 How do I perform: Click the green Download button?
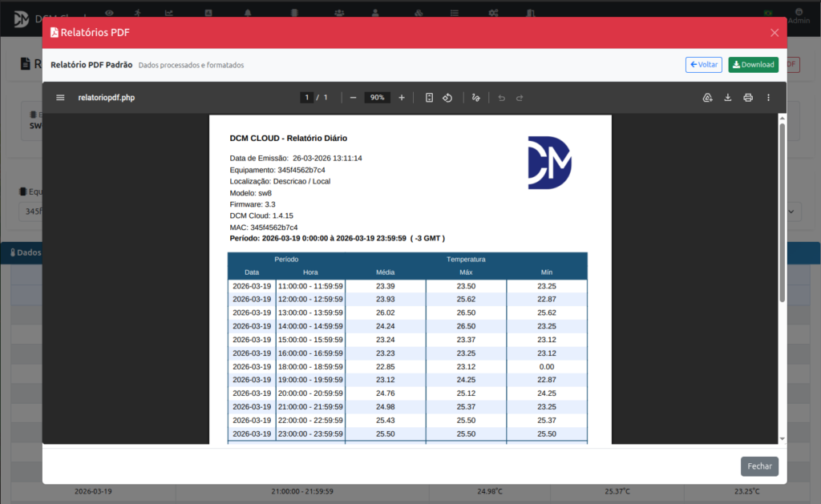[753, 65]
